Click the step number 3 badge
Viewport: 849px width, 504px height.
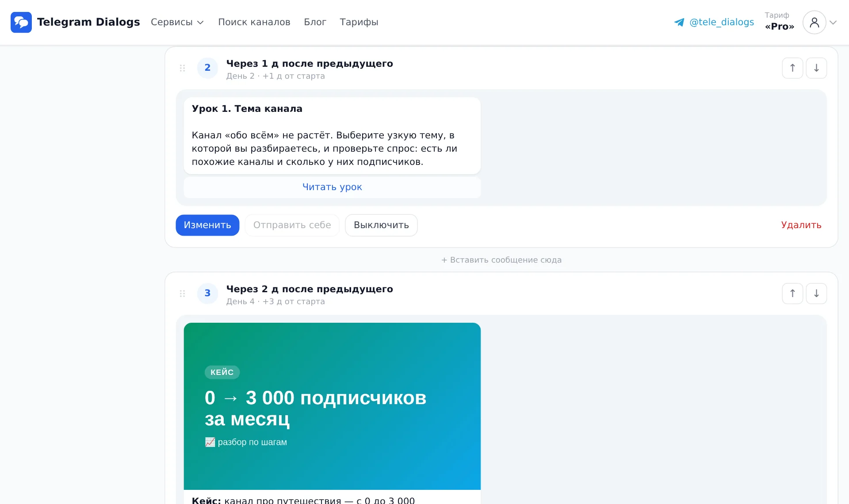coord(207,294)
